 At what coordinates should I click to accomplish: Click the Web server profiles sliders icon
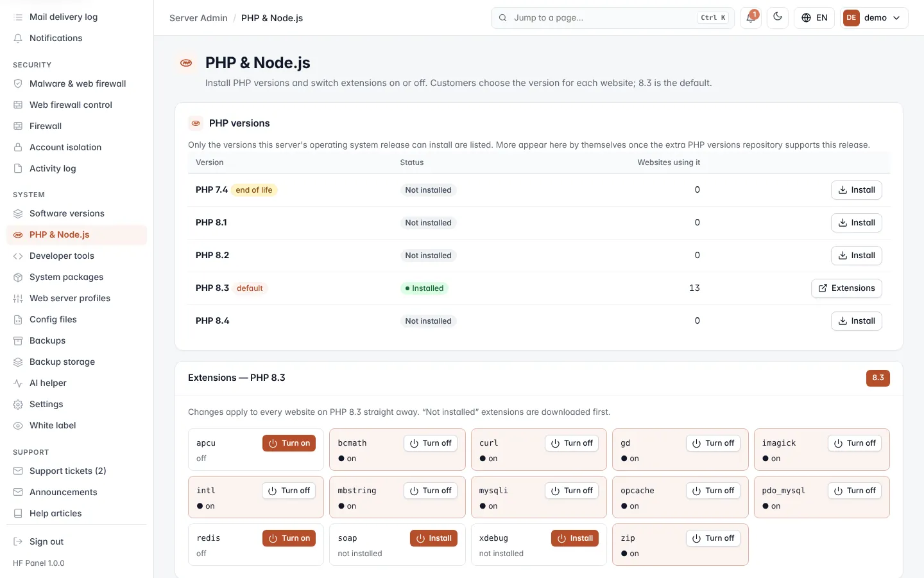pyautogui.click(x=18, y=298)
